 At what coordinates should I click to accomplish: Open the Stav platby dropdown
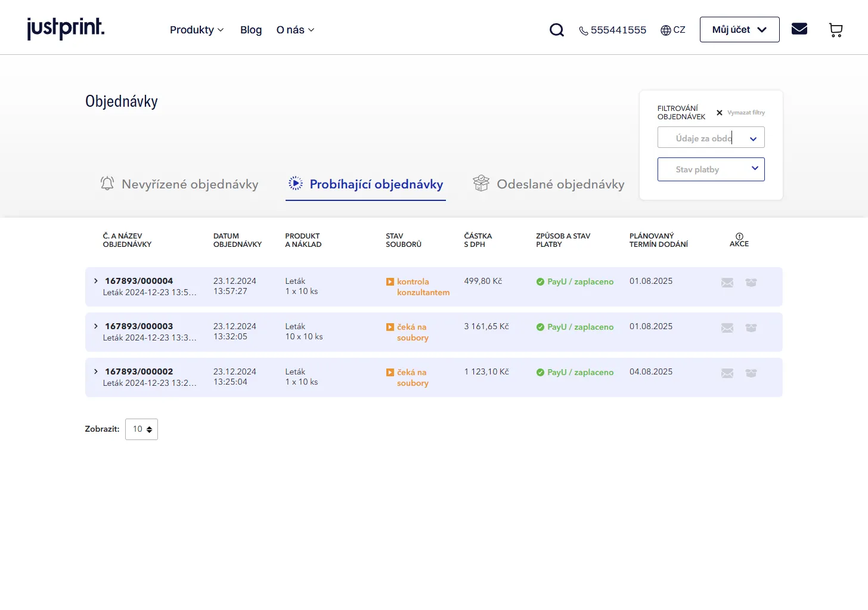click(711, 169)
